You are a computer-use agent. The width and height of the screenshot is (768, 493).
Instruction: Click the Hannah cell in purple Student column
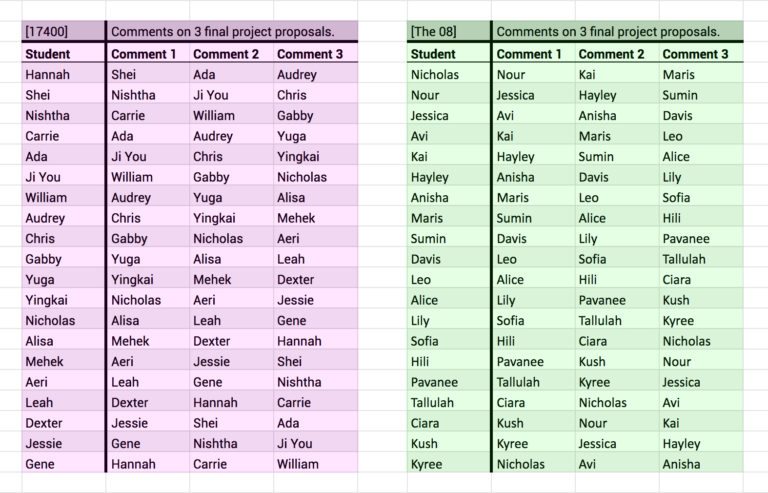(64, 74)
